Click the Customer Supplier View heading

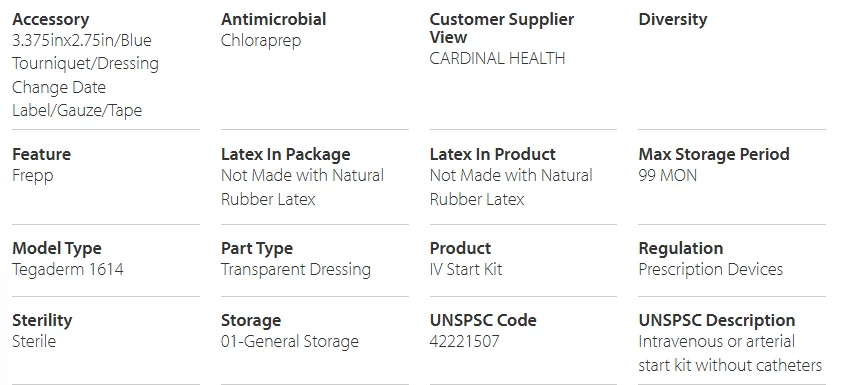tap(501, 28)
